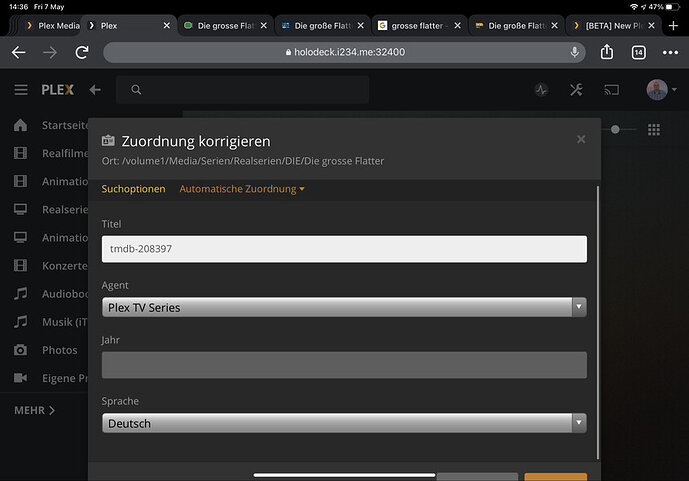This screenshot has width=689, height=481.
Task: Close the Zuordnung korrigieren dialog
Action: pos(581,139)
